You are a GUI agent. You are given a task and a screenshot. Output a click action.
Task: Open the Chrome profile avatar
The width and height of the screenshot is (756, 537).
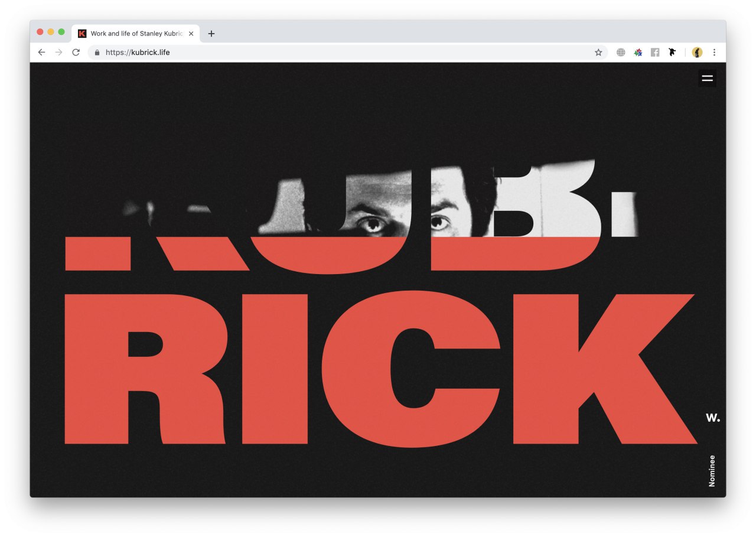[x=697, y=53]
